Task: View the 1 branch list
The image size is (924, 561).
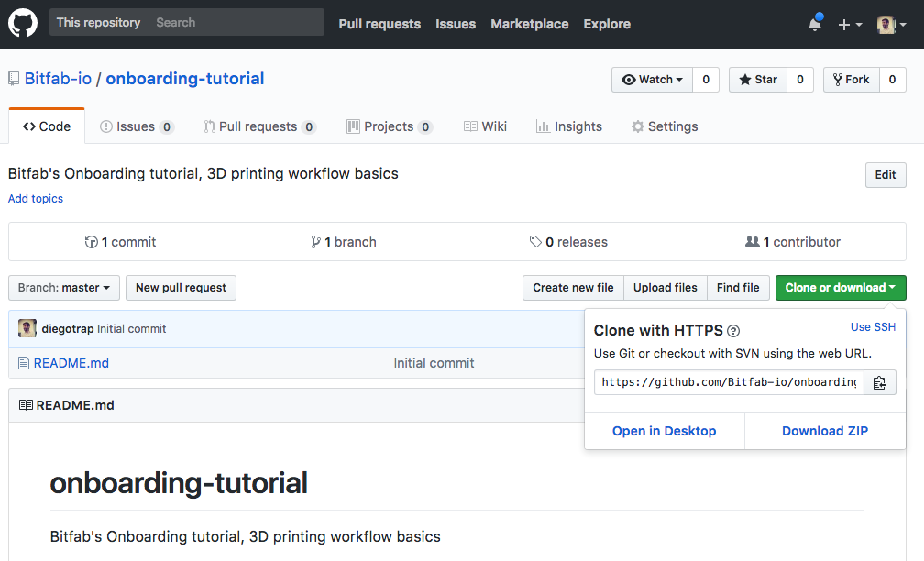Action: click(x=343, y=242)
